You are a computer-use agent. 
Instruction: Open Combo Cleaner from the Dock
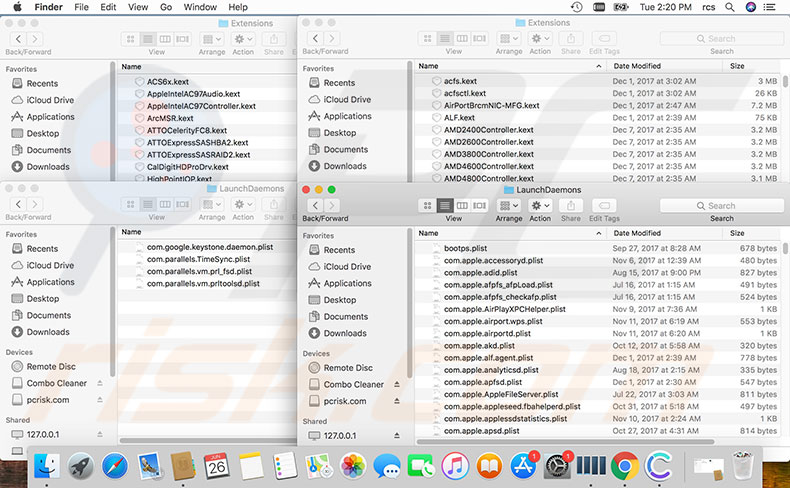pyautogui.click(x=659, y=466)
